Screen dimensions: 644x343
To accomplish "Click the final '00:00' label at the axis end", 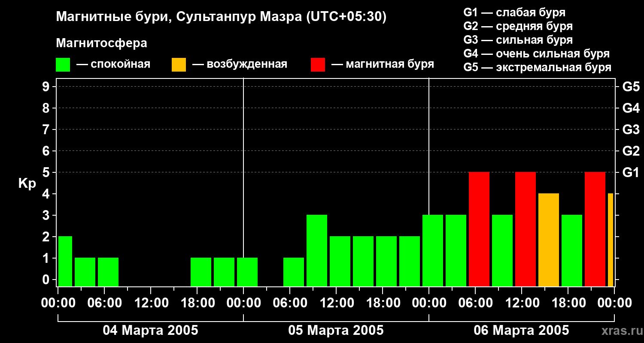I will [614, 303].
